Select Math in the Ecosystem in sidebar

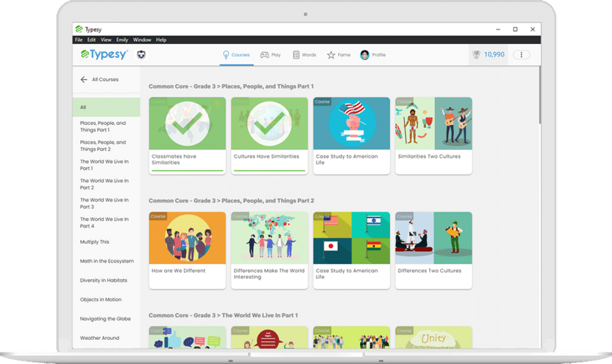point(106,261)
